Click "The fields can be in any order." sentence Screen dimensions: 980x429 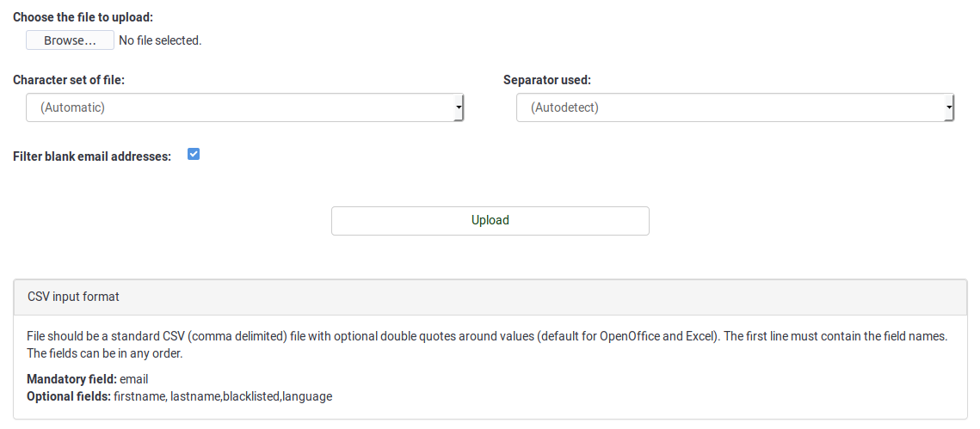[x=106, y=353]
